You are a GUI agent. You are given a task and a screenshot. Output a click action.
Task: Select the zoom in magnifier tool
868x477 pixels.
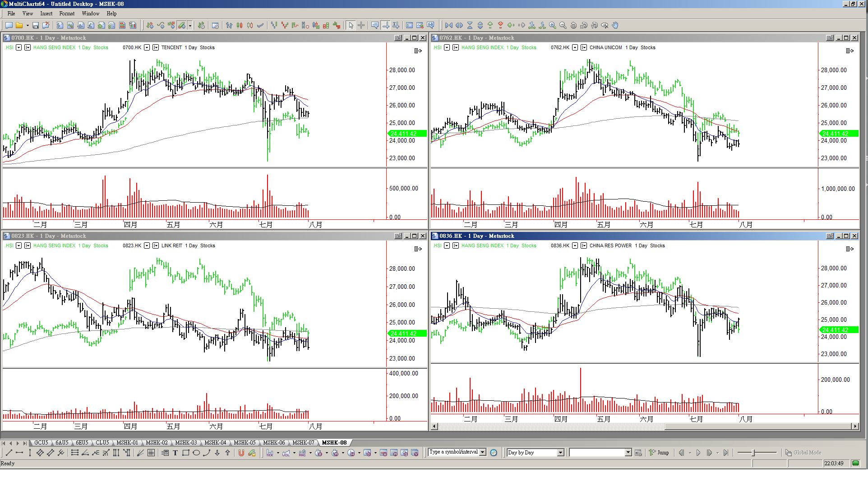pos(552,26)
